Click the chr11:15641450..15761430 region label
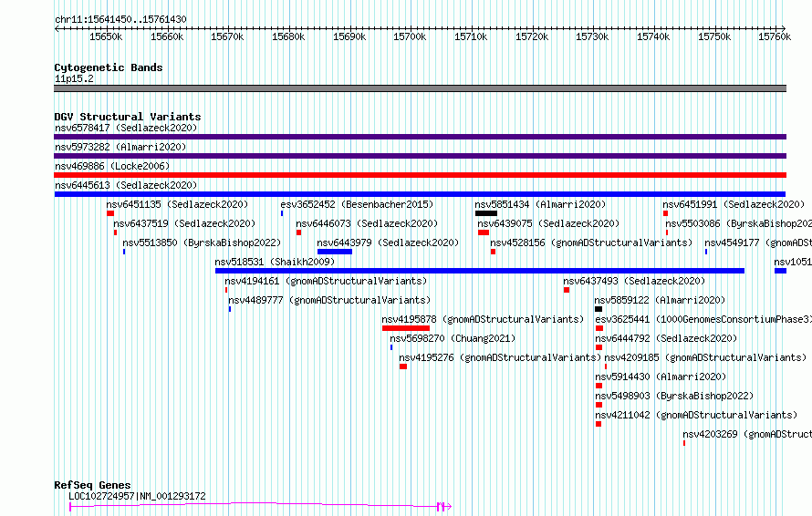Image resolution: width=812 pixels, height=516 pixels. (x=120, y=20)
